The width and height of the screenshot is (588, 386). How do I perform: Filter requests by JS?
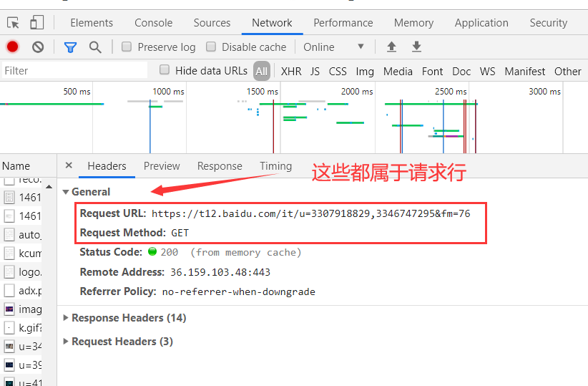[x=315, y=72]
